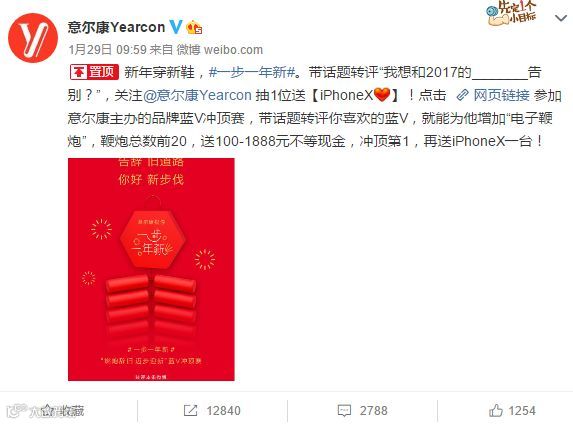Image resolution: width=573 pixels, height=424 pixels.
Task: Click the 网页链接 web link
Action: click(501, 95)
